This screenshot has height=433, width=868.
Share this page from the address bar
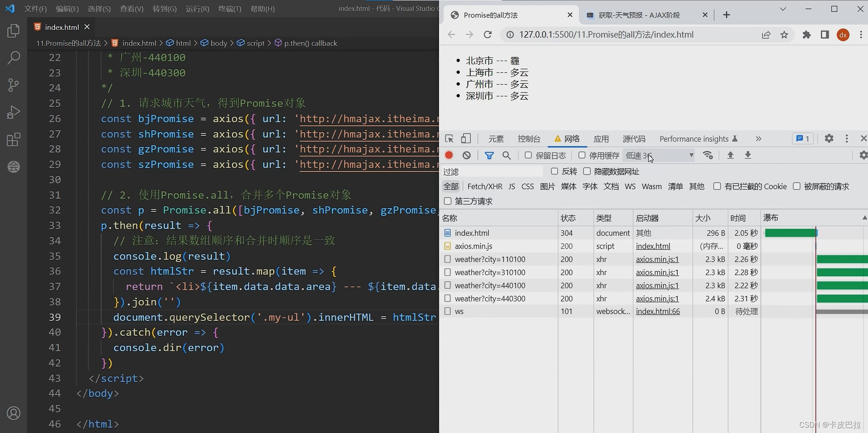[766, 35]
